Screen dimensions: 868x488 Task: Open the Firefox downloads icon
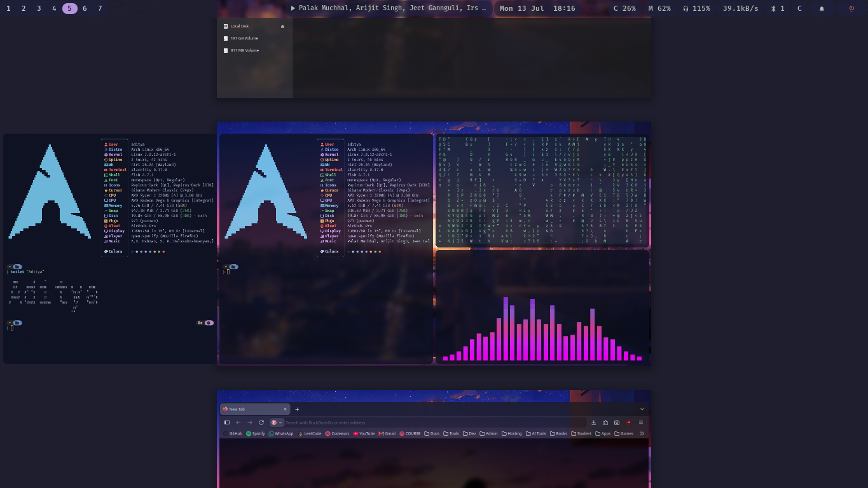click(594, 422)
